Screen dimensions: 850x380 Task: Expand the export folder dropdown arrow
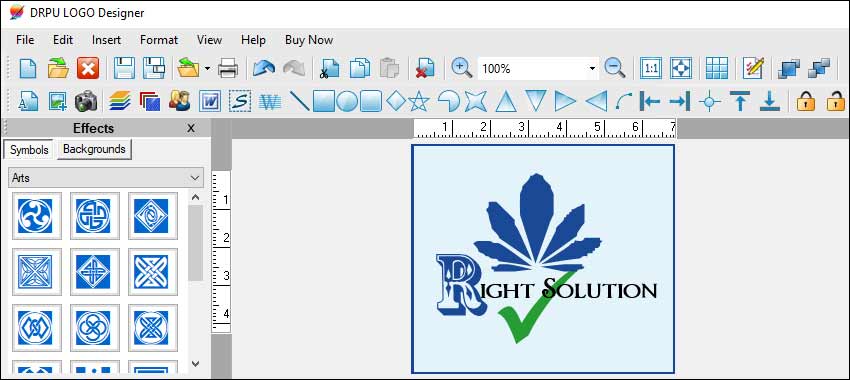pos(207,69)
